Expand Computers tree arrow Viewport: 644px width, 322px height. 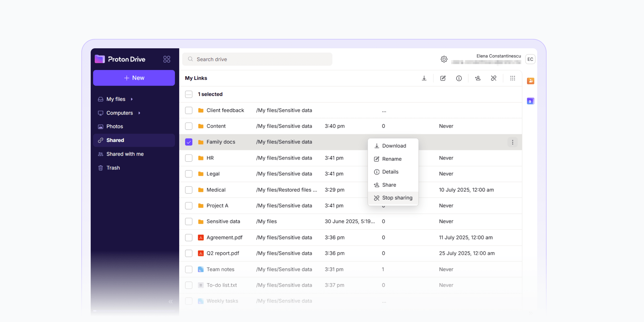pyautogui.click(x=139, y=113)
